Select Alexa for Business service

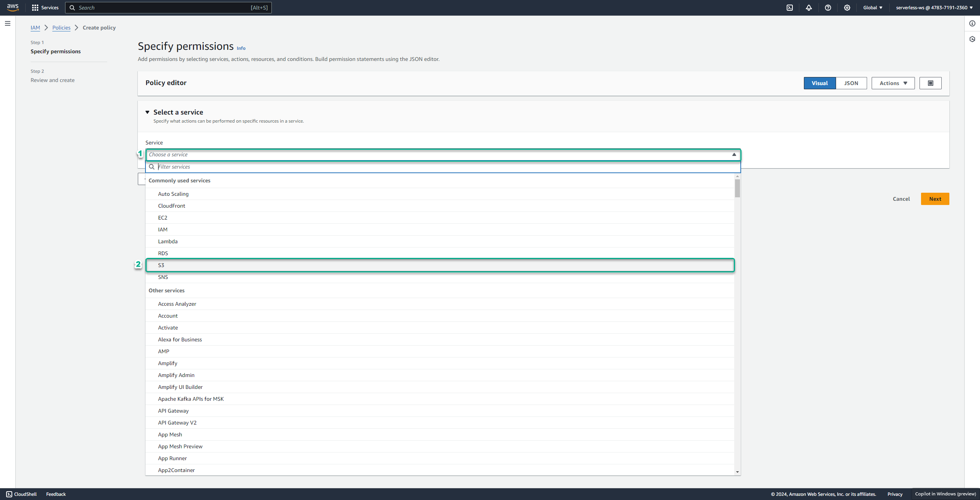pyautogui.click(x=440, y=339)
